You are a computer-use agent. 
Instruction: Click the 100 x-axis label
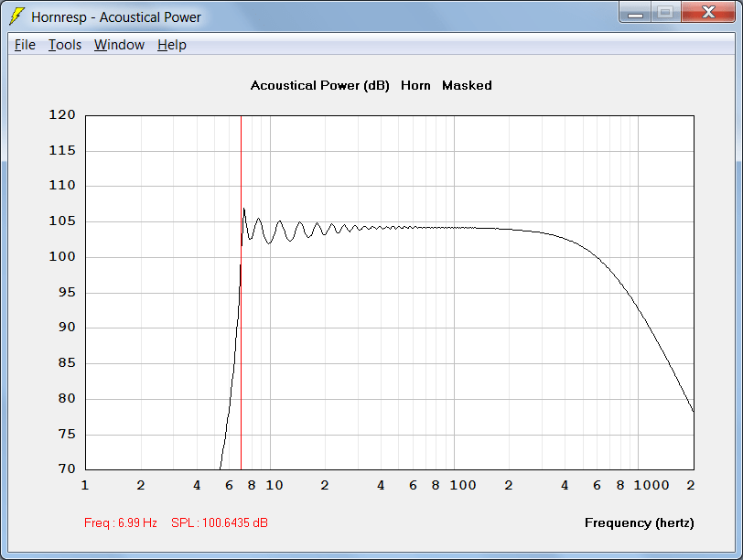click(463, 485)
